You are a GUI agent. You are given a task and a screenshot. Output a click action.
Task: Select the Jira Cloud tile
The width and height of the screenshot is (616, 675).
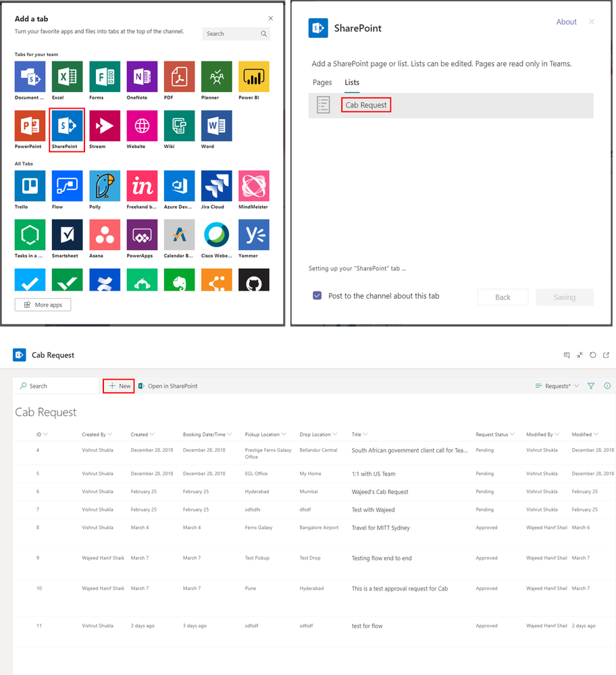coord(217,186)
